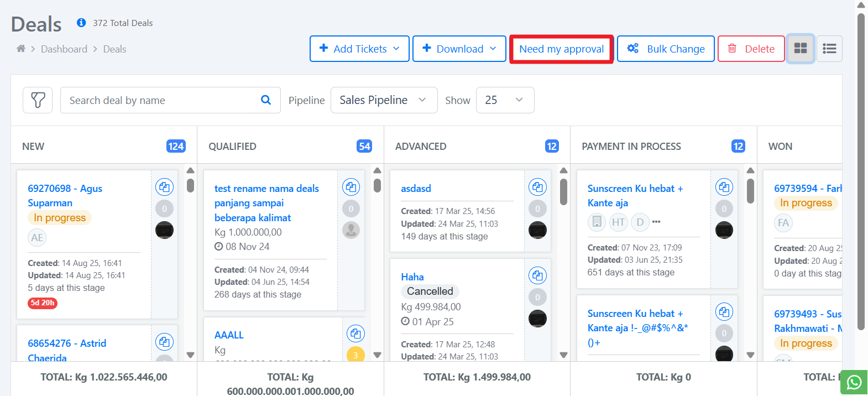Open the AAALL deal link

pyautogui.click(x=229, y=335)
